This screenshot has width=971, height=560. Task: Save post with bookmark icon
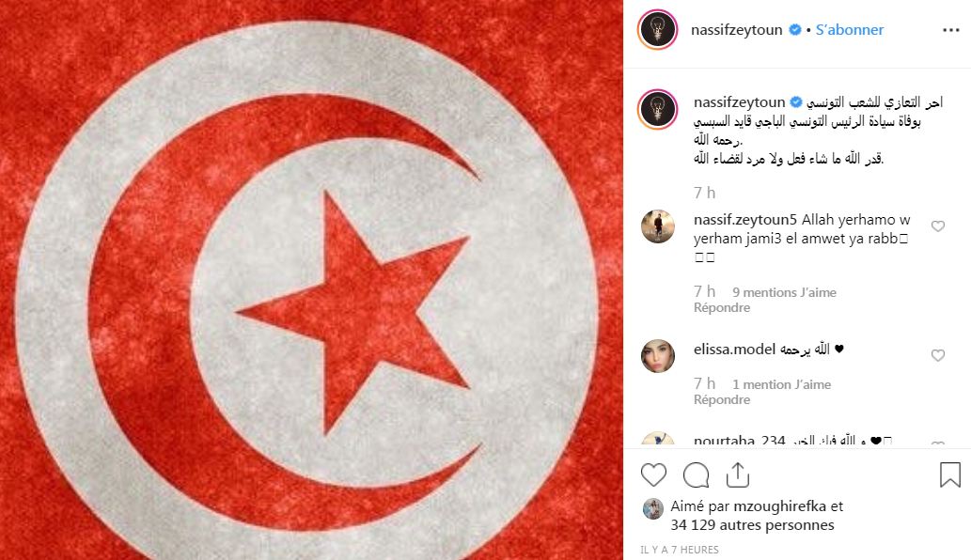(950, 474)
